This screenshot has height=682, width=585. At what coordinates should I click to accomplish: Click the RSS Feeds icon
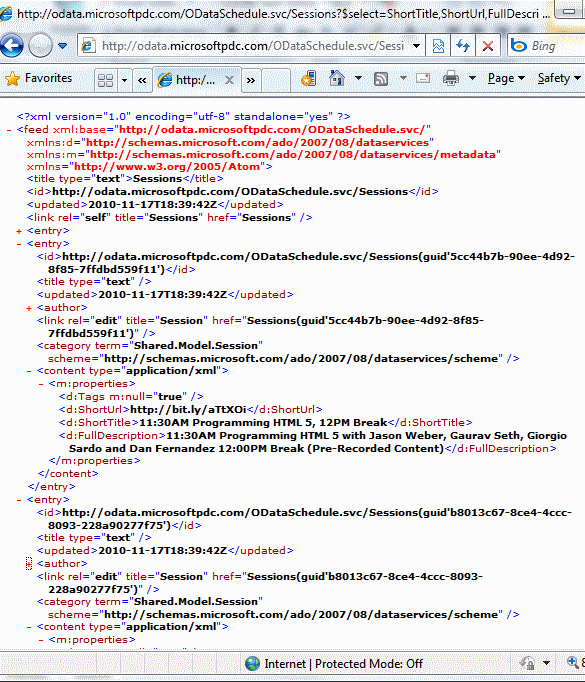381,79
